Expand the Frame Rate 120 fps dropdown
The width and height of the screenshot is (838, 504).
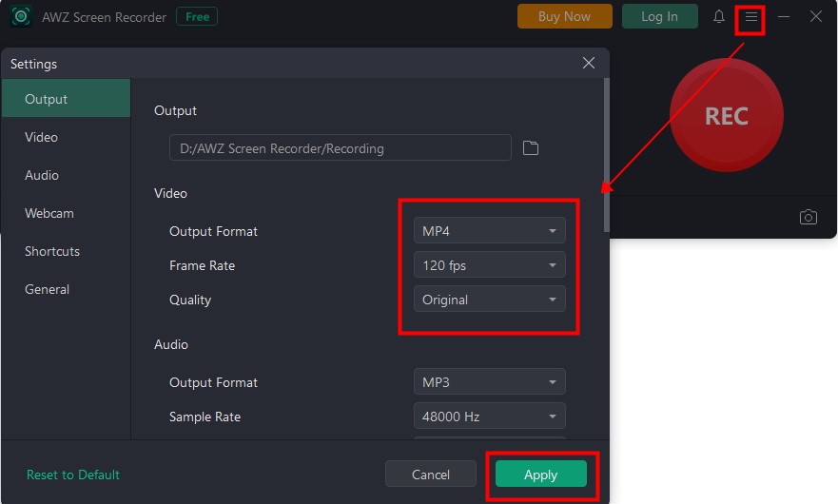(490, 265)
